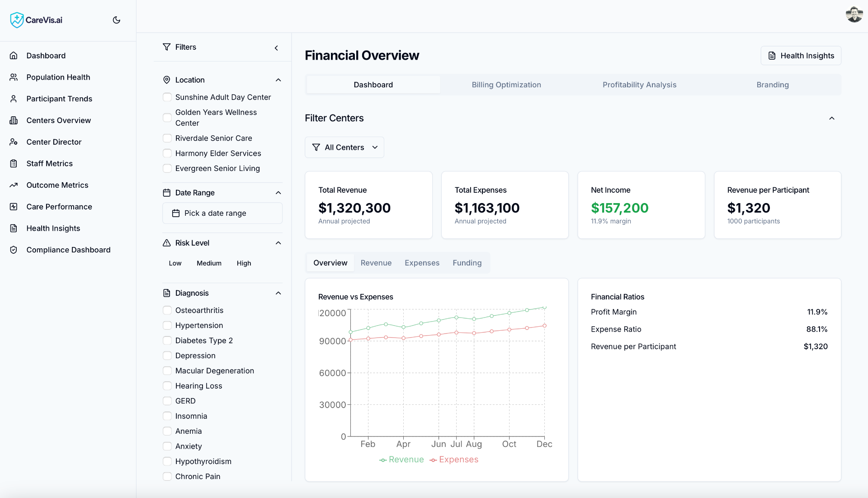This screenshot has height=498, width=868.
Task: Click the Location pin icon
Action: click(x=166, y=80)
